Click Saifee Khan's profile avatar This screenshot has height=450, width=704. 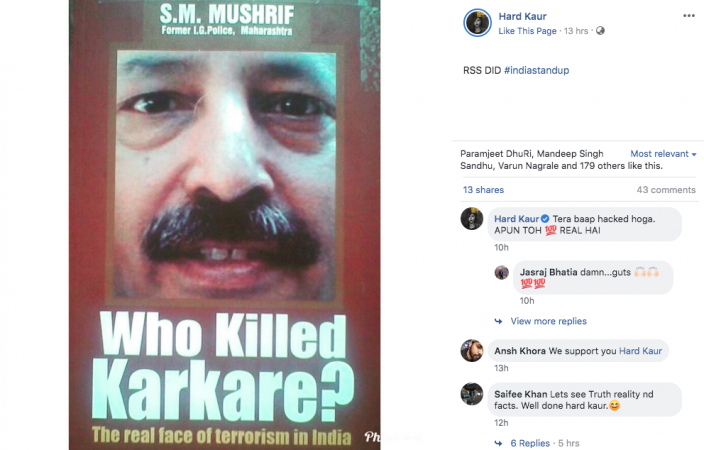472,394
